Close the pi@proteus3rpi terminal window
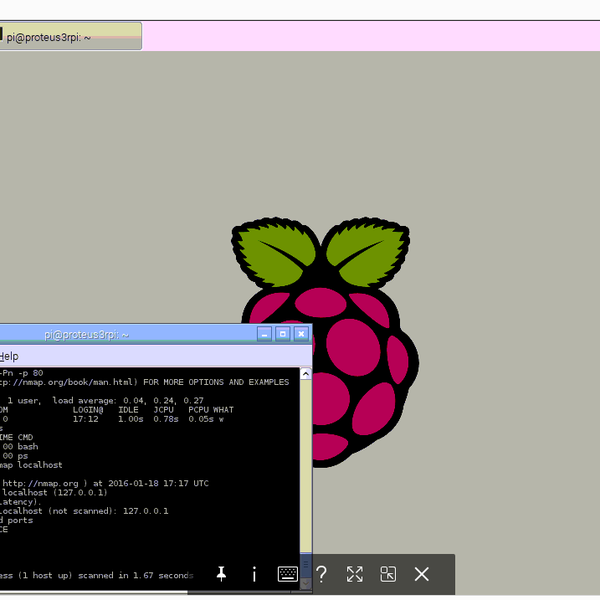The image size is (600, 600). [299, 334]
